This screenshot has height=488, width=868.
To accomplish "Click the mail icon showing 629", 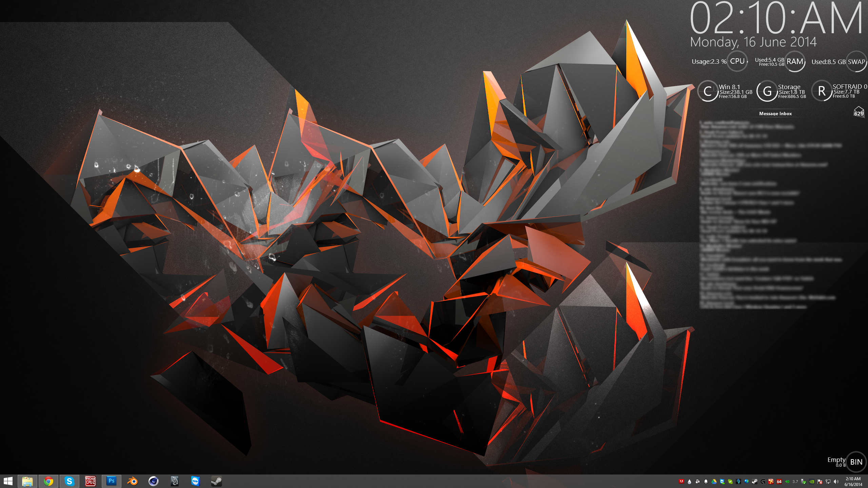I will (x=859, y=112).
